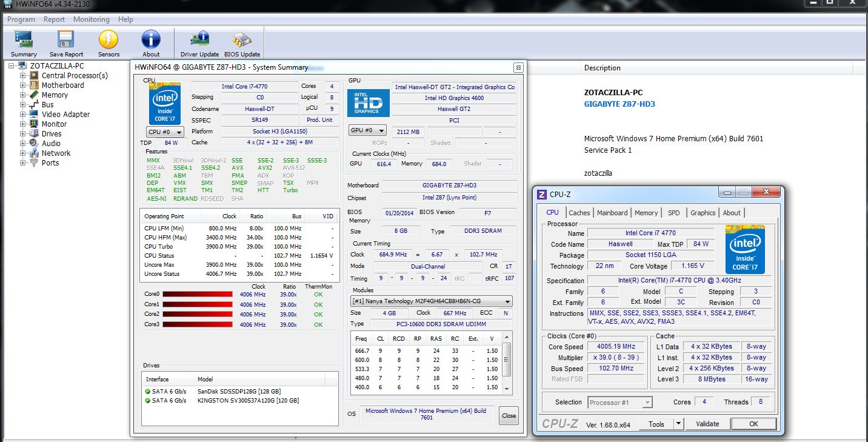Select the CPU tab in CPU-Z
The image size is (868, 442).
pyautogui.click(x=553, y=212)
